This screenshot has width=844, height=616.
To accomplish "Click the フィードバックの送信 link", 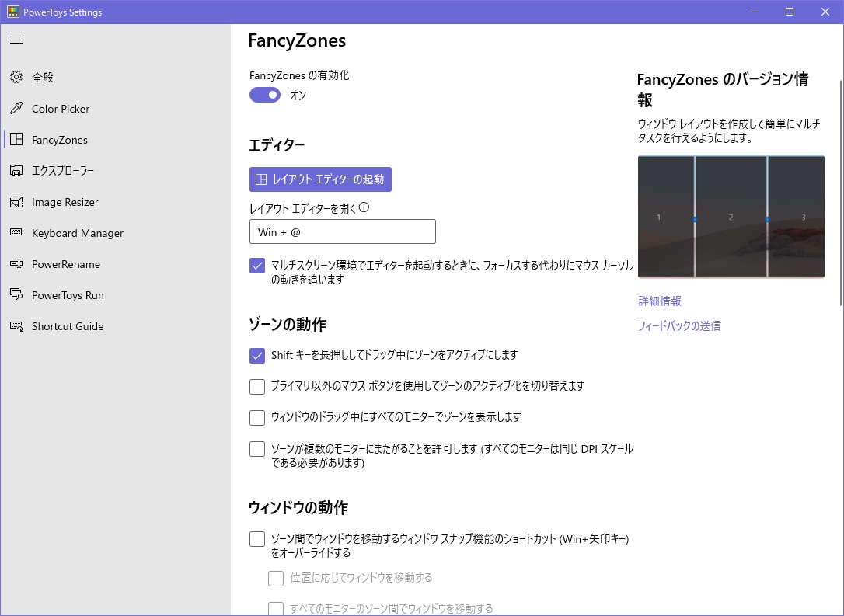I will 679,325.
